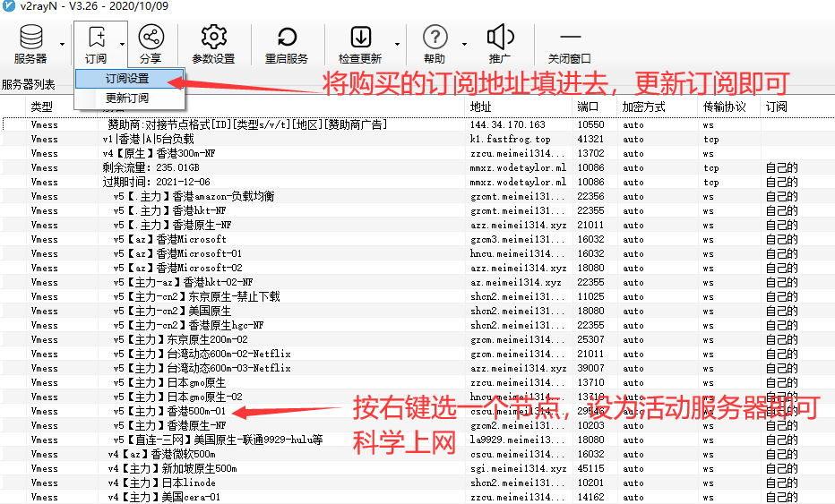Choose 订阅设置 from the subscription menu
The width and height of the screenshot is (835, 504).
pos(127,79)
